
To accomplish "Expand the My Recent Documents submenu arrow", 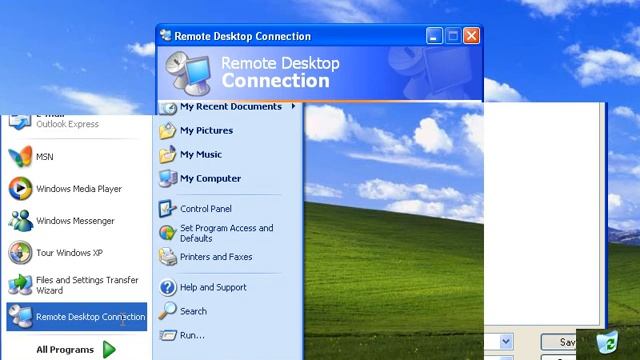I will point(293,106).
